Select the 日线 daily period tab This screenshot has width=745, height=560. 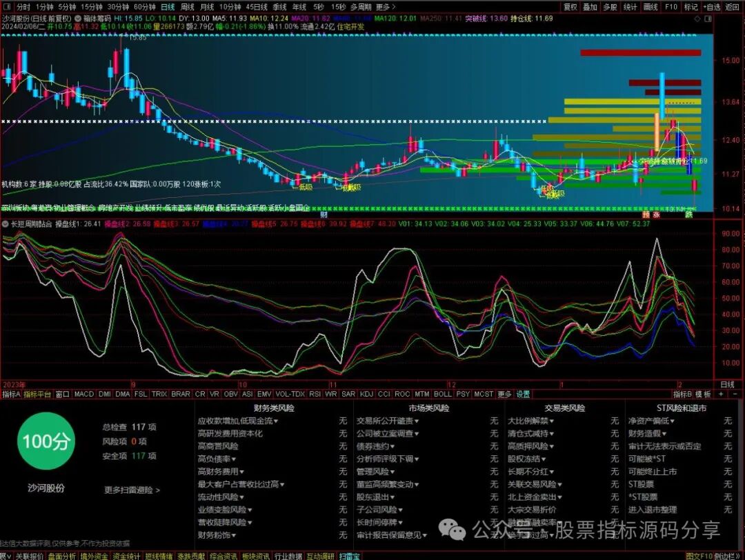pyautogui.click(x=168, y=7)
